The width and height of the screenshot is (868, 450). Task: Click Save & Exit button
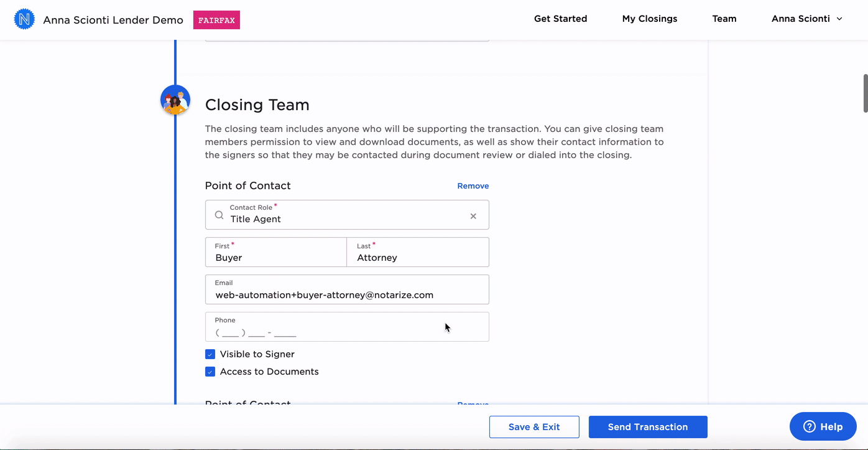click(534, 427)
